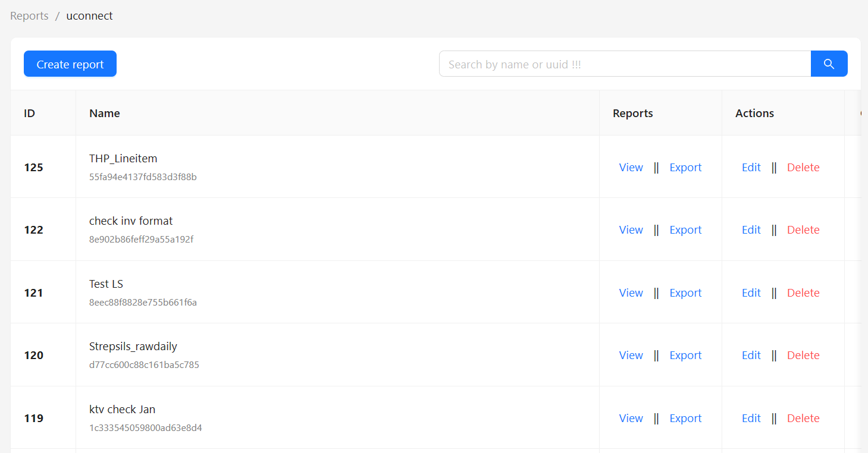This screenshot has height=453, width=868.
Task: View the THP_Lineitem report
Action: tap(631, 167)
